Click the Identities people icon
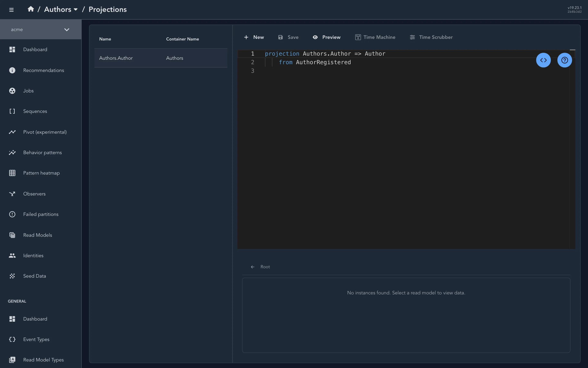 [12, 256]
